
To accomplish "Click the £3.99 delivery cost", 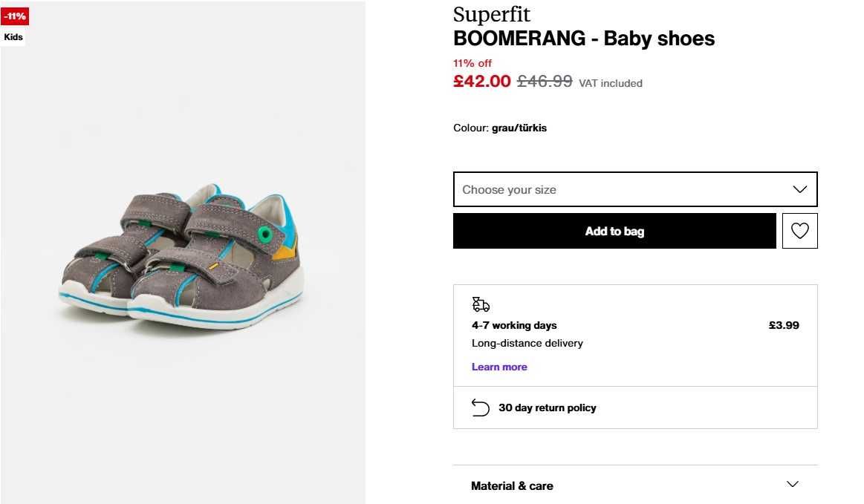I will pos(784,325).
